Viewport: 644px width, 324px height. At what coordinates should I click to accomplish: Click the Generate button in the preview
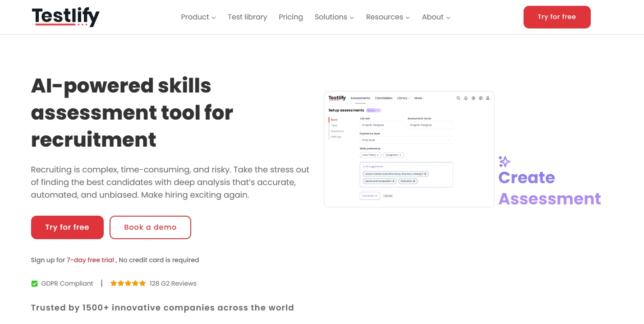click(x=370, y=196)
